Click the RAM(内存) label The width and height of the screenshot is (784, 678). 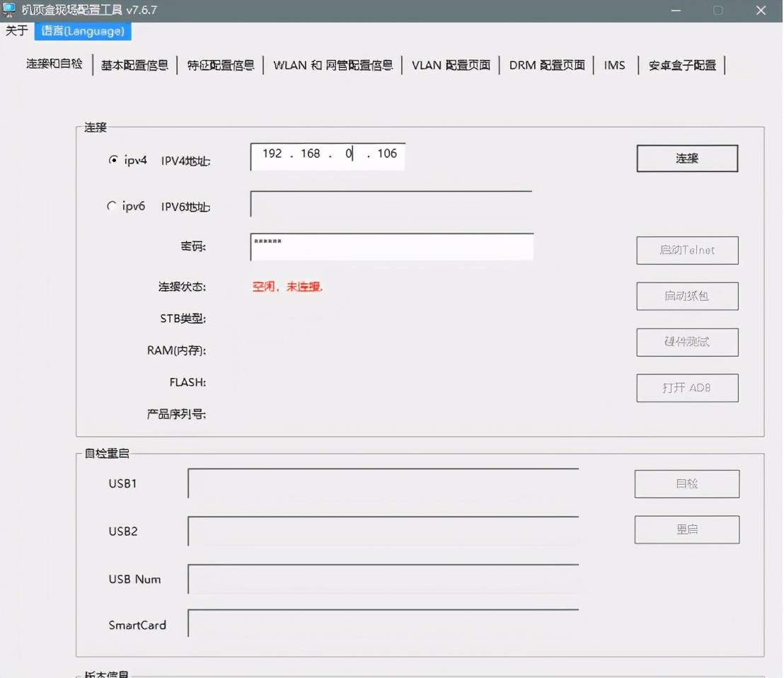176,350
